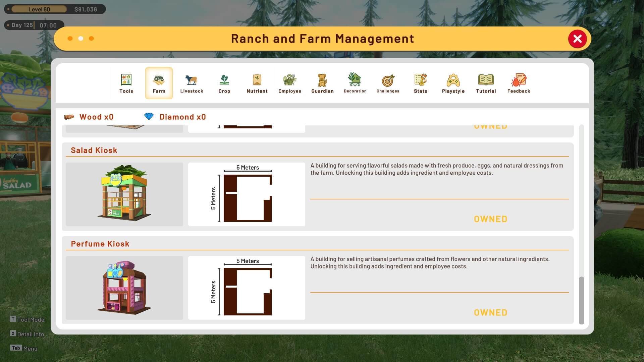
Task: Switch to the Tutorial tab
Action: pos(486,83)
